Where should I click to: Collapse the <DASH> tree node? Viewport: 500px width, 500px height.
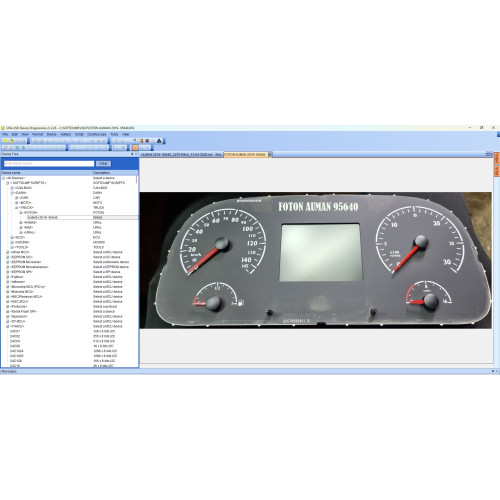[12, 193]
